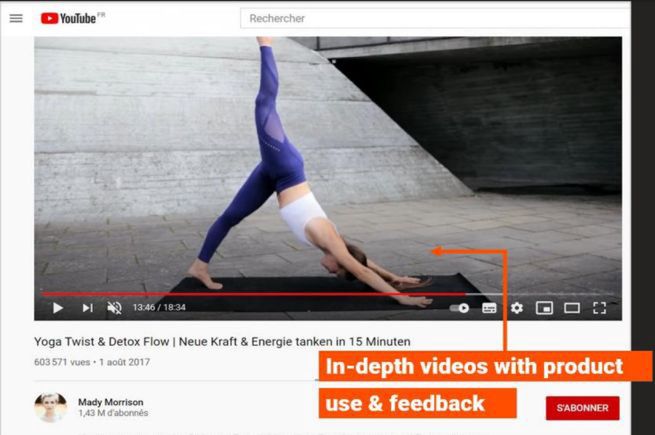Unmute the video sound

(114, 308)
